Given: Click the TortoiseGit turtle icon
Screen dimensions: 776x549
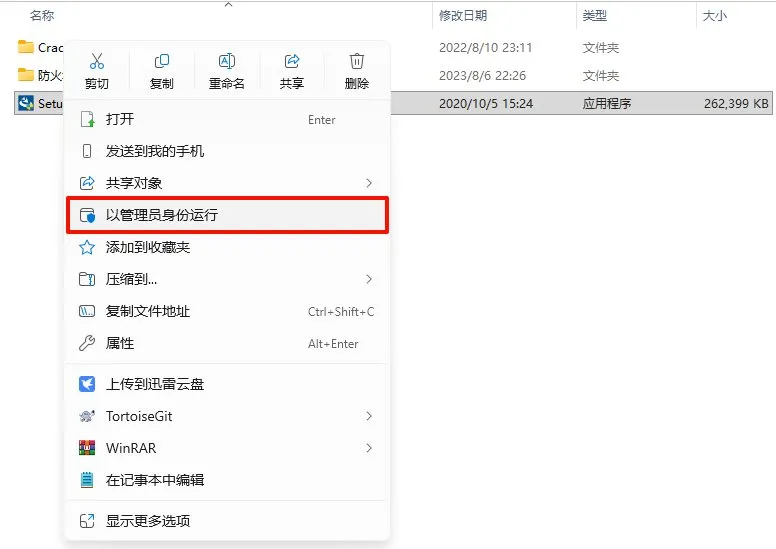Looking at the screenshot, I should (x=87, y=416).
